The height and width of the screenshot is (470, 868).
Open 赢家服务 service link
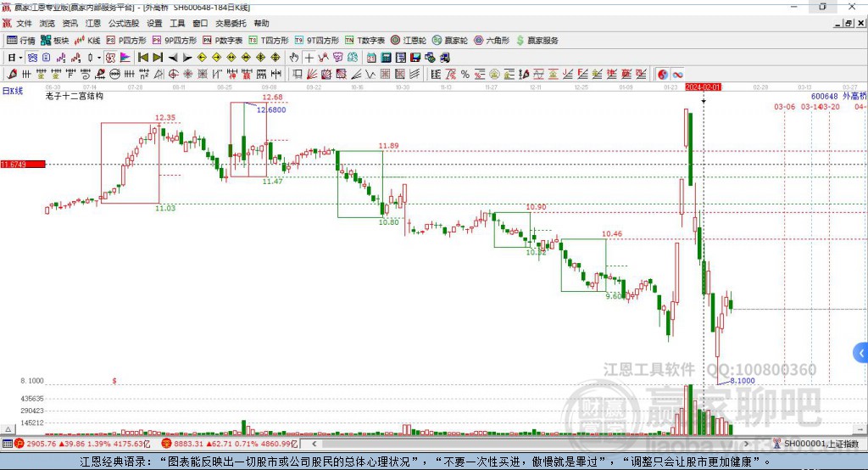[537, 41]
